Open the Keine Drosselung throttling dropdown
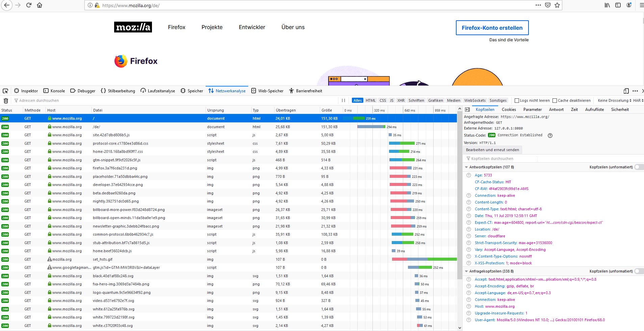This screenshot has height=331, width=644. pos(615,100)
